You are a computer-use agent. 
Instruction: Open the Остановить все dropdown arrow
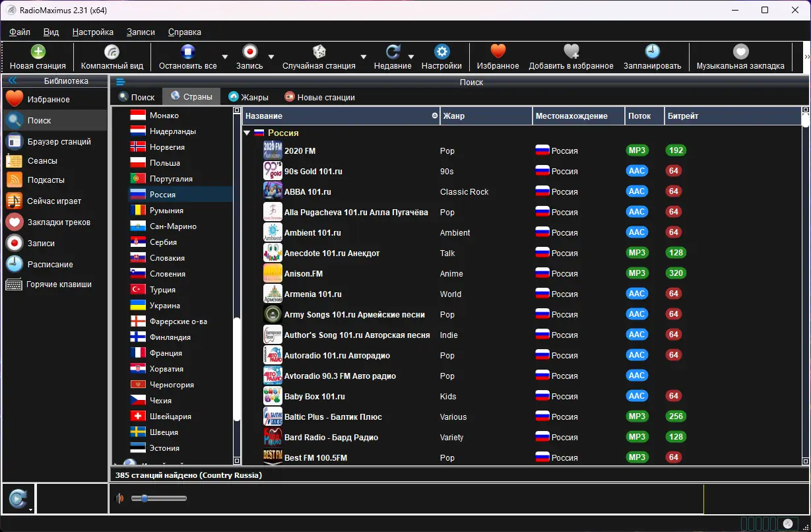pos(225,57)
